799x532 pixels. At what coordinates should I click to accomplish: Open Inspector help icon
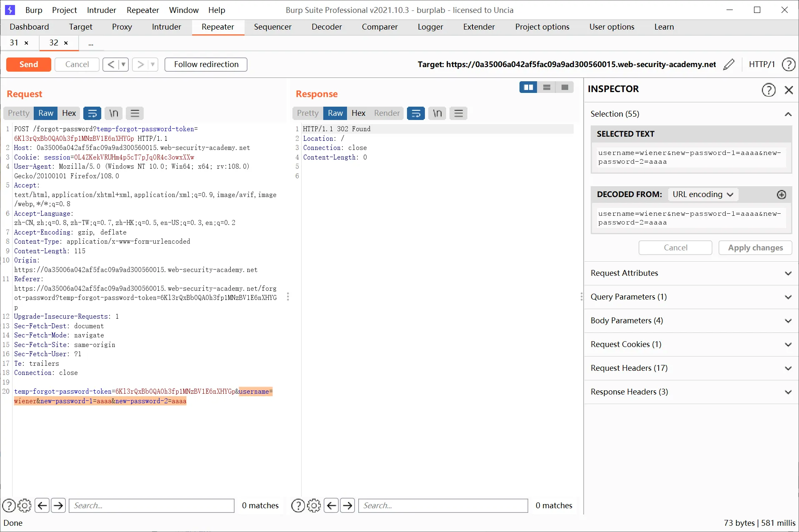click(x=769, y=90)
